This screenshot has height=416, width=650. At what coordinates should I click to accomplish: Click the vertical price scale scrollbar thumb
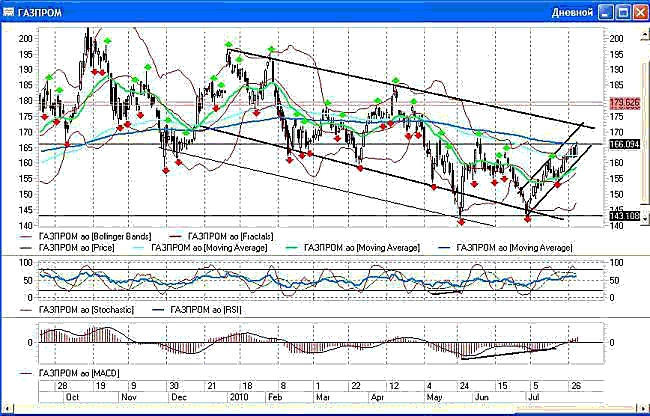pos(645,133)
